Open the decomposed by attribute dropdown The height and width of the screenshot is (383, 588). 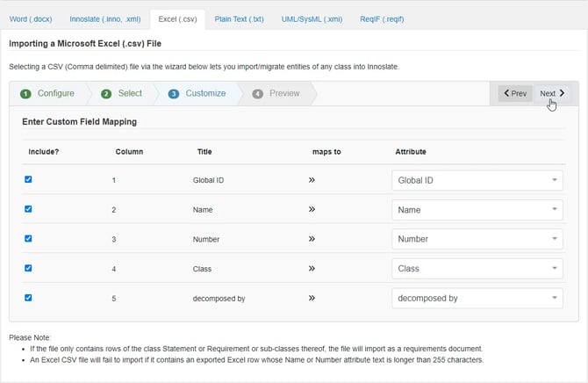coord(477,298)
